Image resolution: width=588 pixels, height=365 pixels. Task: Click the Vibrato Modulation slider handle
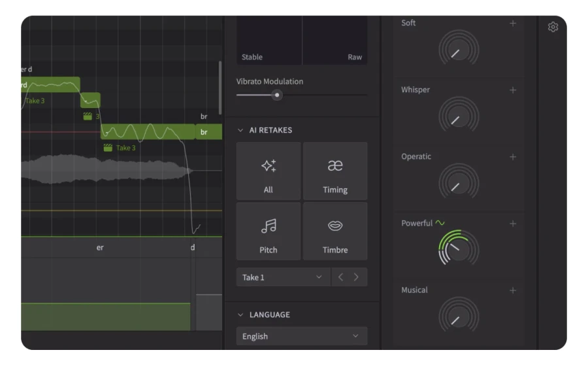coord(277,95)
